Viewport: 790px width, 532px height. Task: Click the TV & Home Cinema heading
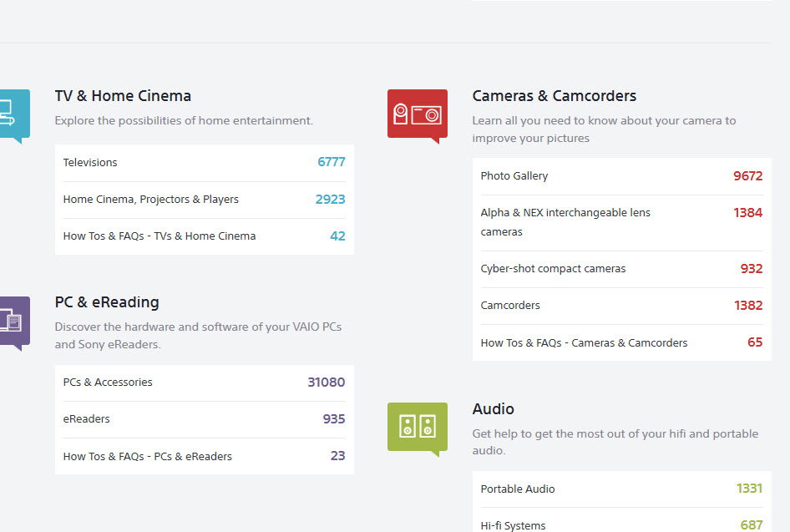tap(123, 96)
